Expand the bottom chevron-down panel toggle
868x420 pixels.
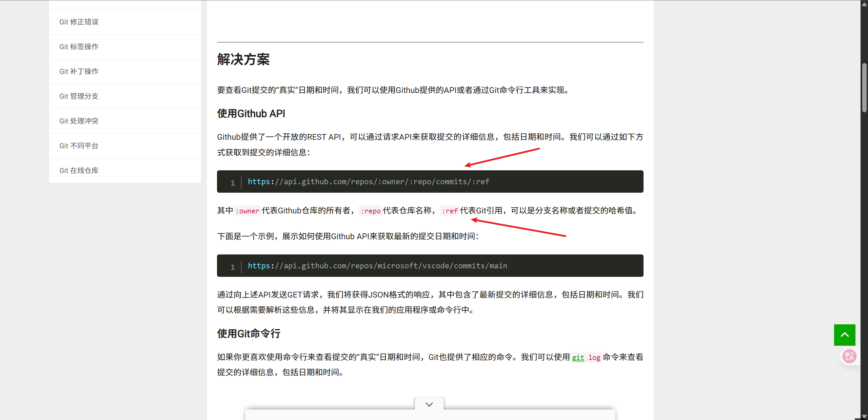(429, 404)
